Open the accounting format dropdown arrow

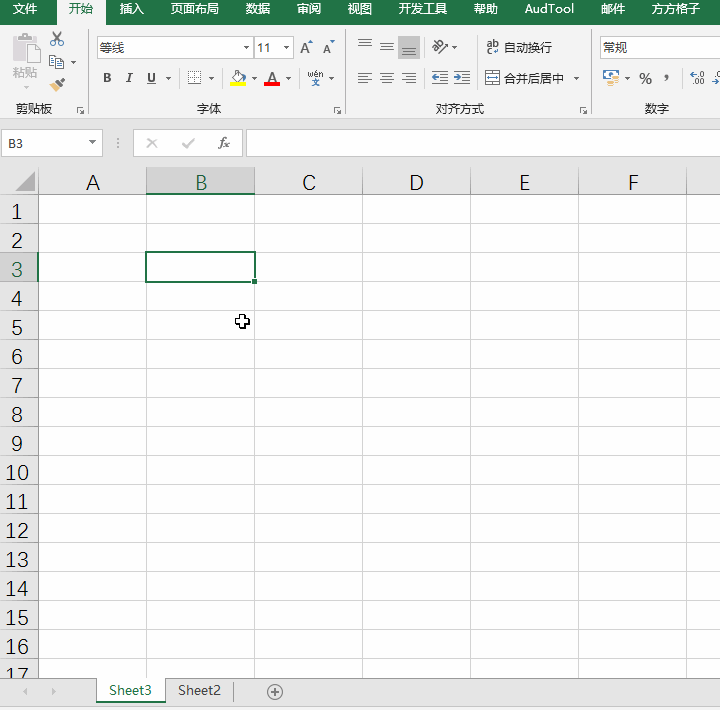627,79
